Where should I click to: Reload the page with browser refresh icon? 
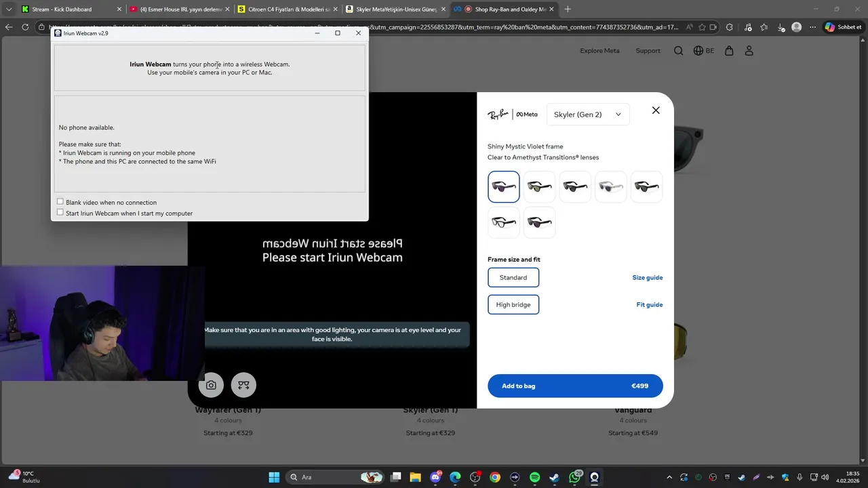25,27
